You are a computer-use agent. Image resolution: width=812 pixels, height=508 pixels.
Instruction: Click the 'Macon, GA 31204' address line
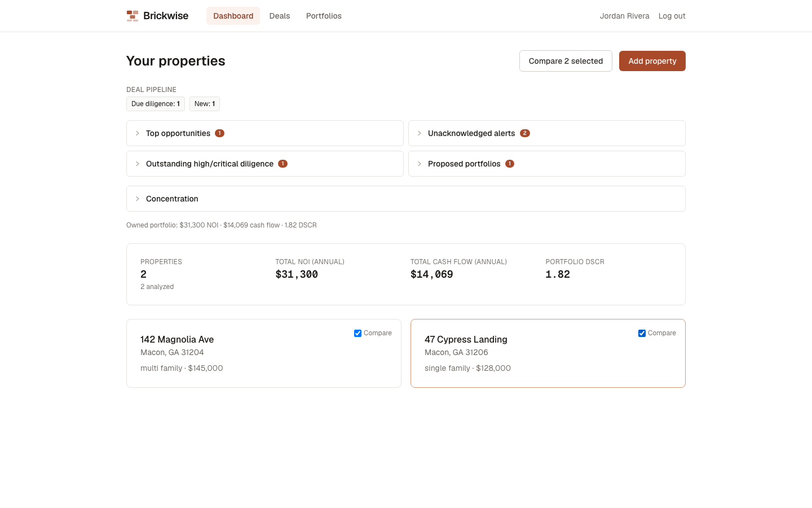coord(172,352)
